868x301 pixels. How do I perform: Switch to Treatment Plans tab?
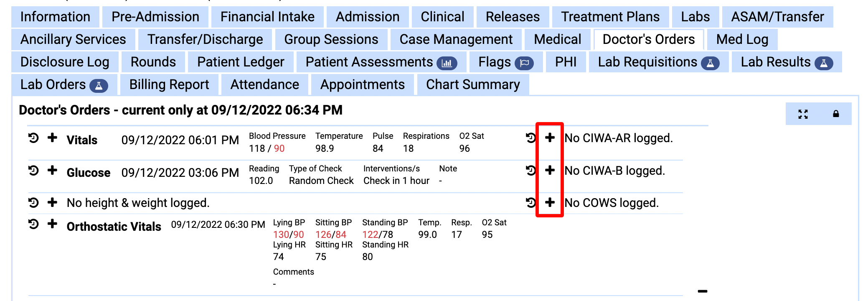[610, 17]
